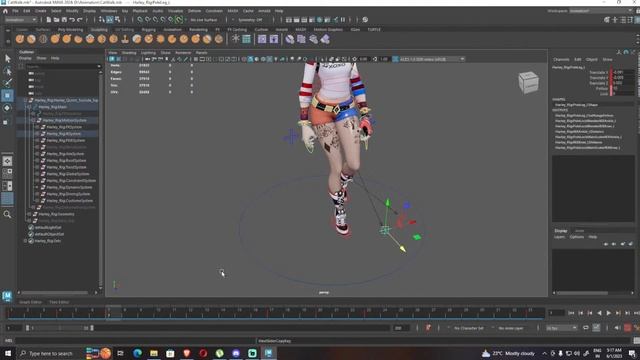Open the Windows menu
The image size is (640, 360).
click(109, 11)
